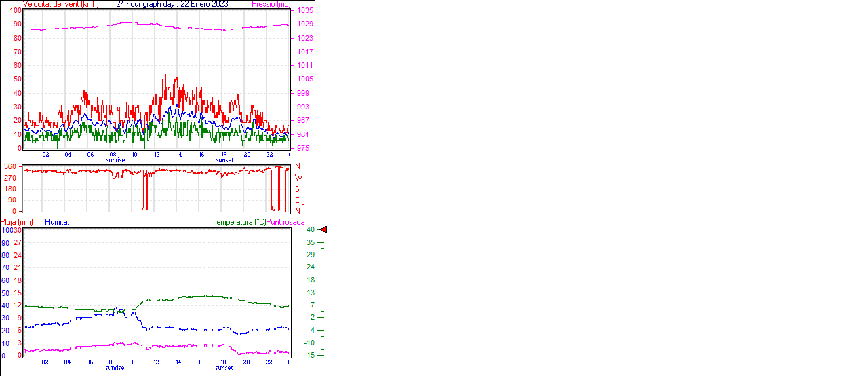868x376 pixels.
Task: Click the 'sunset' marker under the bottom graph
Action: [x=224, y=368]
